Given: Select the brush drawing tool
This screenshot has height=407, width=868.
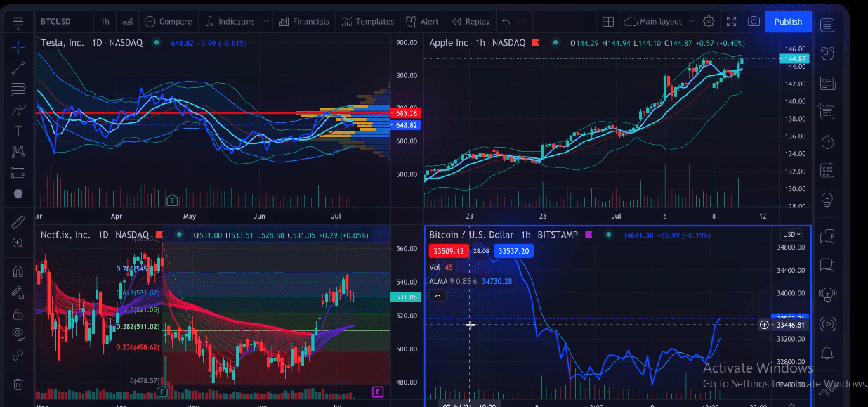Looking at the screenshot, I should [18, 110].
